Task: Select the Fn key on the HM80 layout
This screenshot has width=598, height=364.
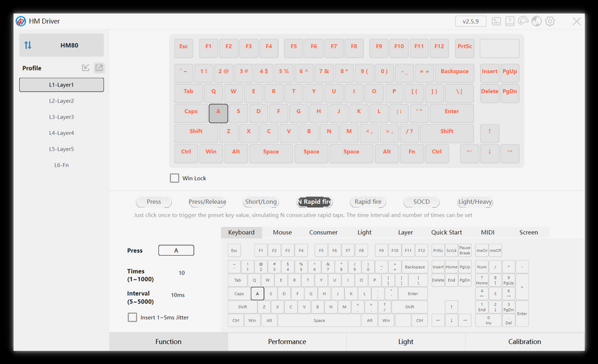Action: (411, 153)
